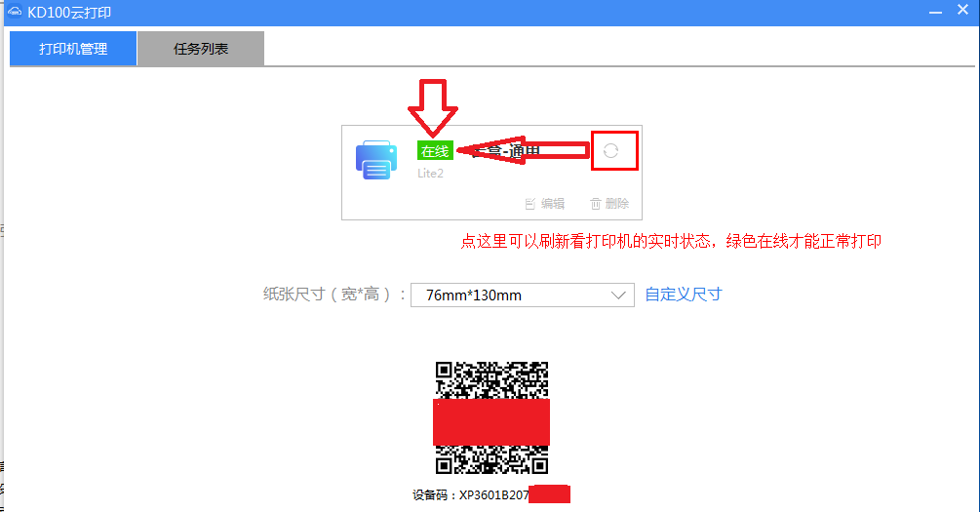
Task: Open the 任务列表 tab
Action: (x=201, y=49)
